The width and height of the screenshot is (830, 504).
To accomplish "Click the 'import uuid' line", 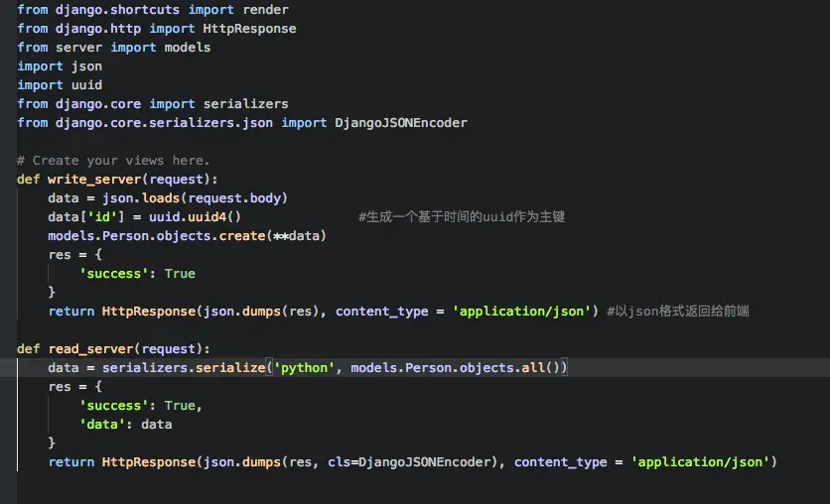I will [x=60, y=85].
